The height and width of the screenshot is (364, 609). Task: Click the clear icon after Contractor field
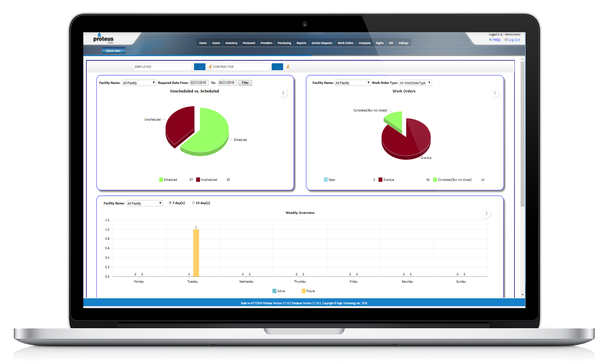[x=288, y=66]
